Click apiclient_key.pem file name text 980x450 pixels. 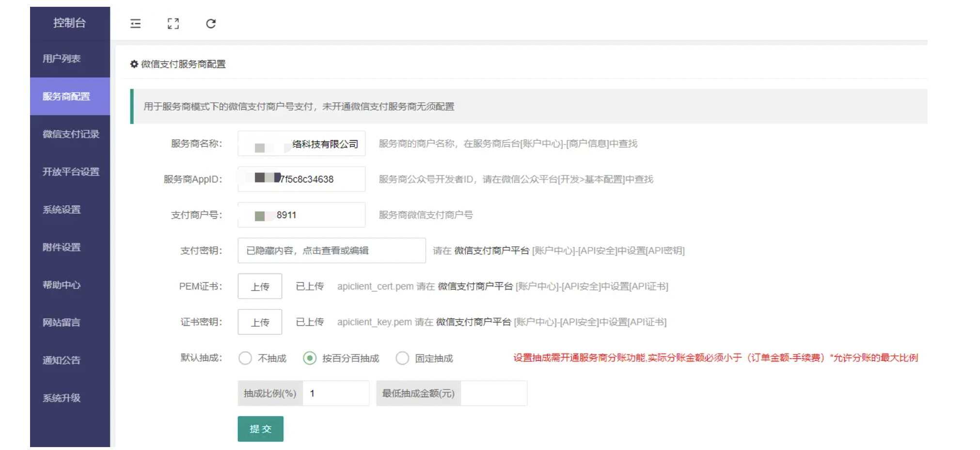(375, 322)
